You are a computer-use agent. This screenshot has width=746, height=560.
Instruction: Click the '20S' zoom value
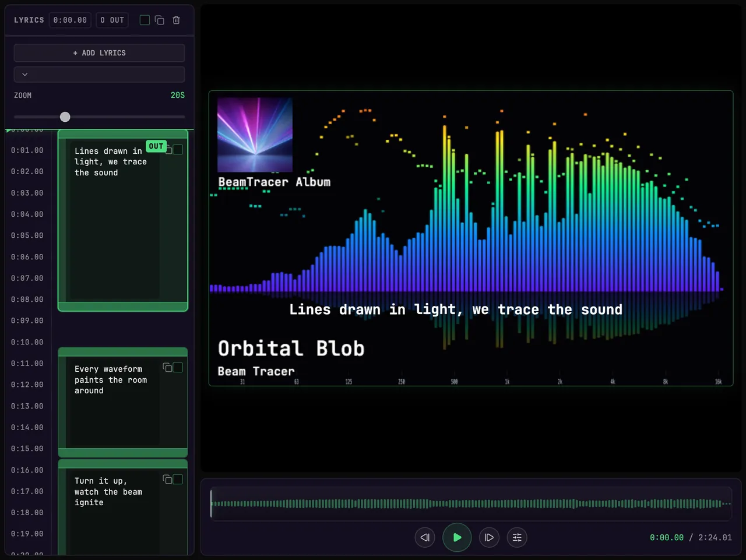click(178, 95)
